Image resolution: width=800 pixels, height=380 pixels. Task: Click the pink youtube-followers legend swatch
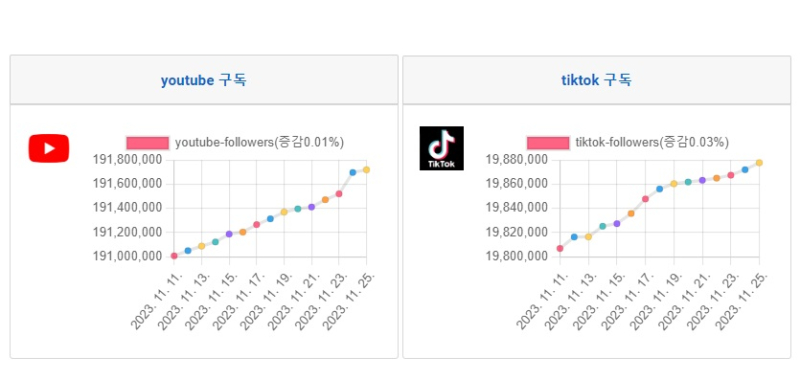147,143
